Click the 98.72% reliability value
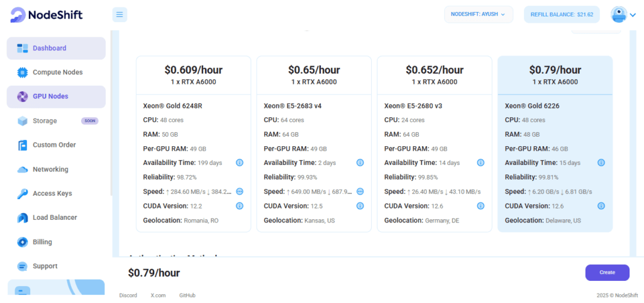 186,178
